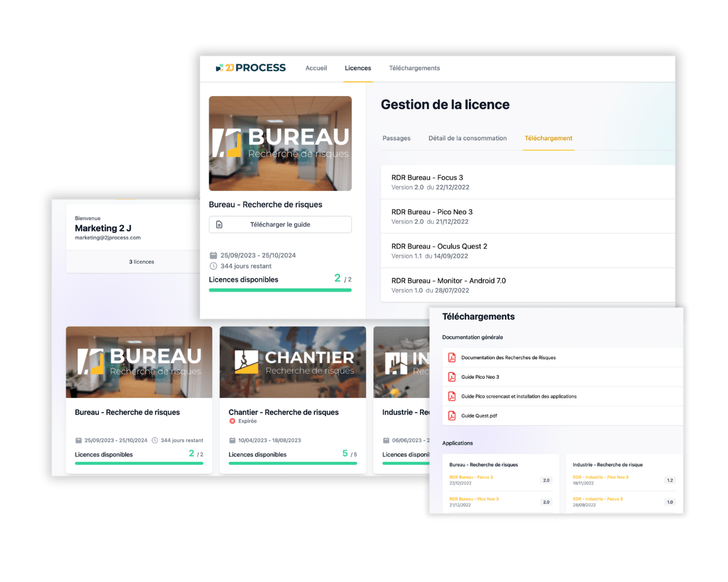
Task: Click the Guide Quest.pdf file name
Action: pos(479,416)
